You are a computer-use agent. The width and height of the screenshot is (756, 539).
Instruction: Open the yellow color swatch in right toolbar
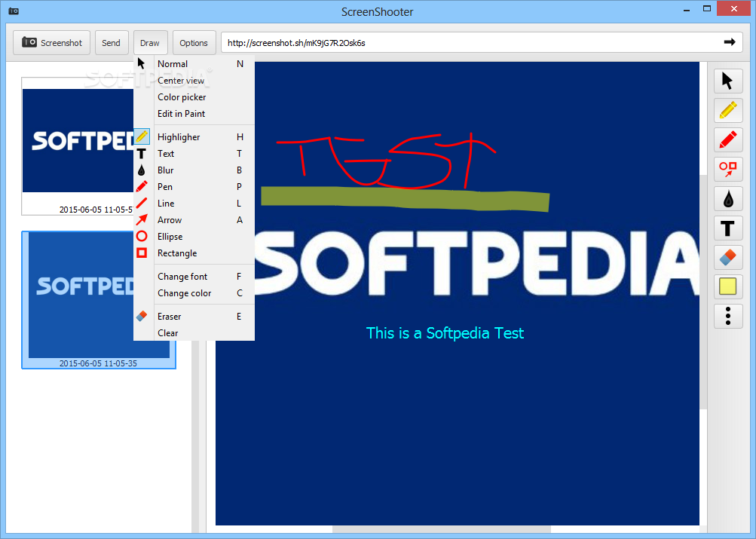click(x=728, y=286)
